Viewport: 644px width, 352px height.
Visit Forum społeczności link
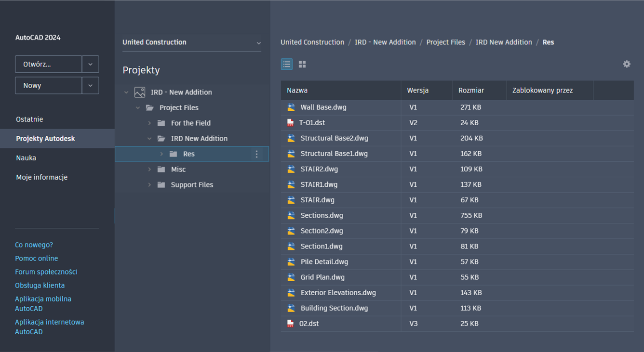46,272
